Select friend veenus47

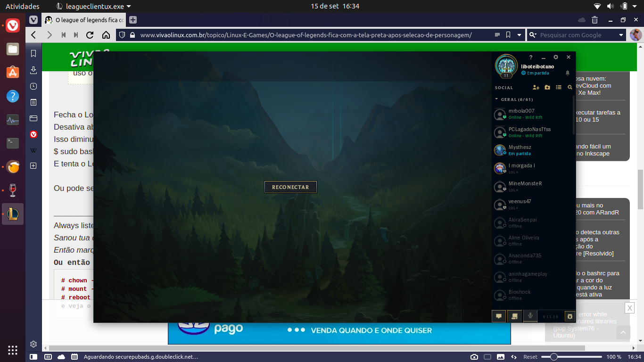(533, 205)
